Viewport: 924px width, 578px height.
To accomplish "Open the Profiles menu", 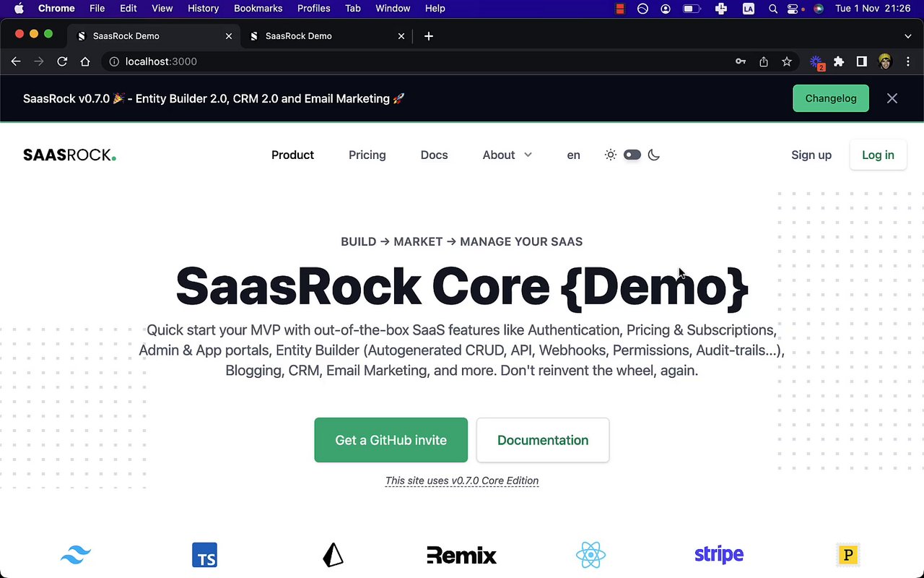I will (x=314, y=9).
